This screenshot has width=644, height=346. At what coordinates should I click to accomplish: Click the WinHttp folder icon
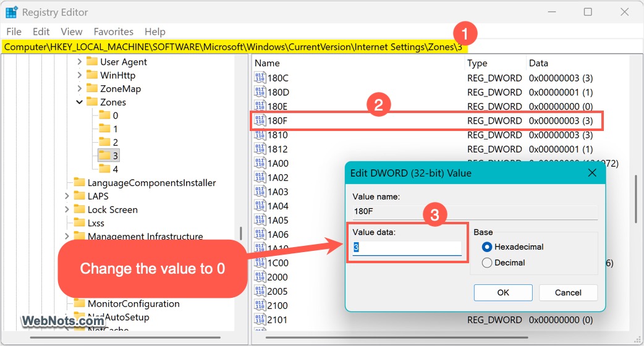coord(92,75)
